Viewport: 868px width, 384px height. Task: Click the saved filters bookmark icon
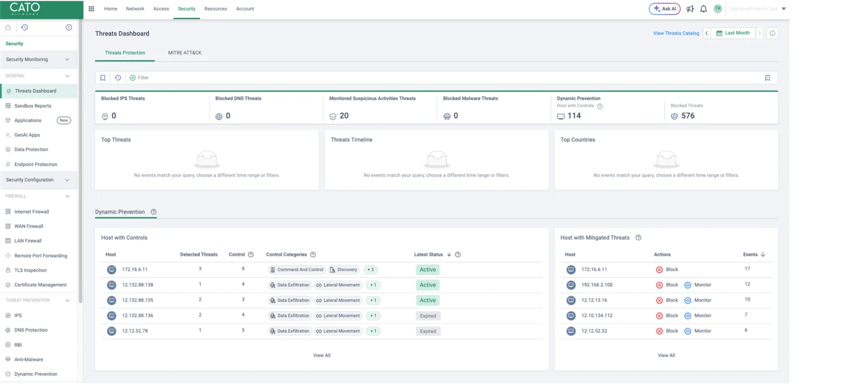(102, 77)
